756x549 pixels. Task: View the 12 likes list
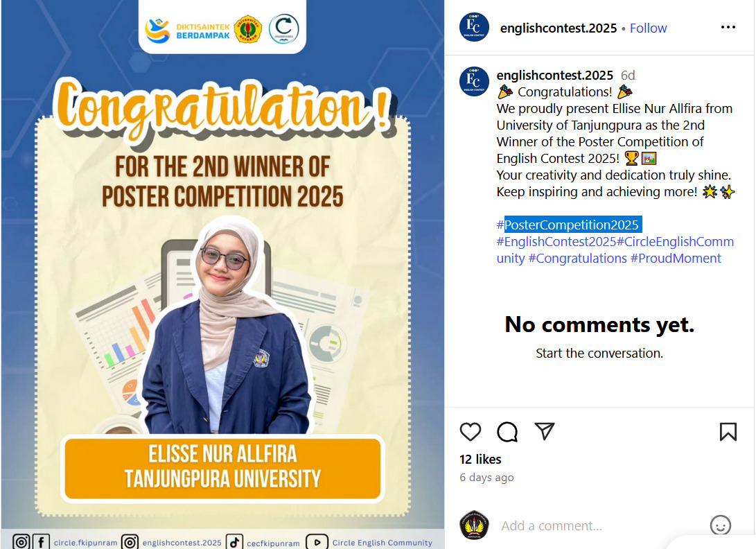click(x=480, y=460)
